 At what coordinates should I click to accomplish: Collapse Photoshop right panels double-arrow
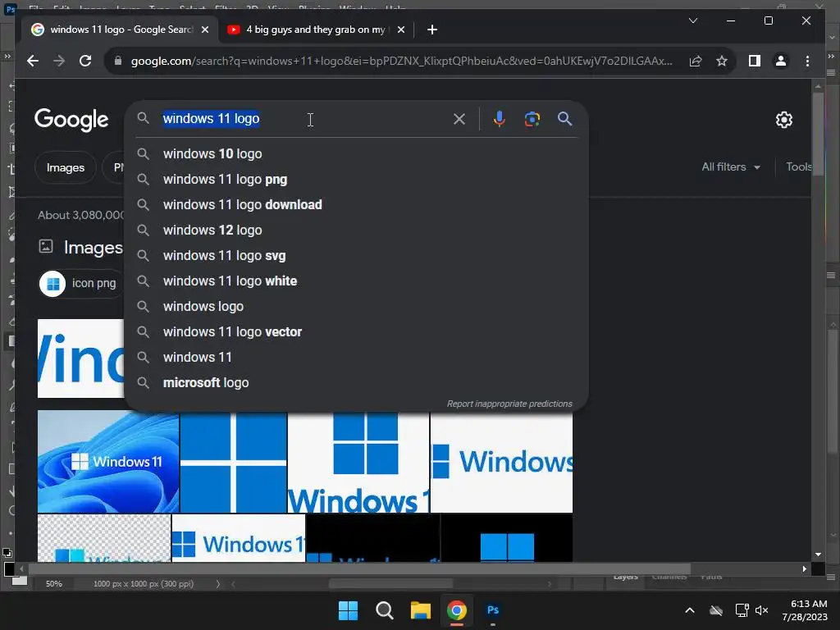[832, 56]
